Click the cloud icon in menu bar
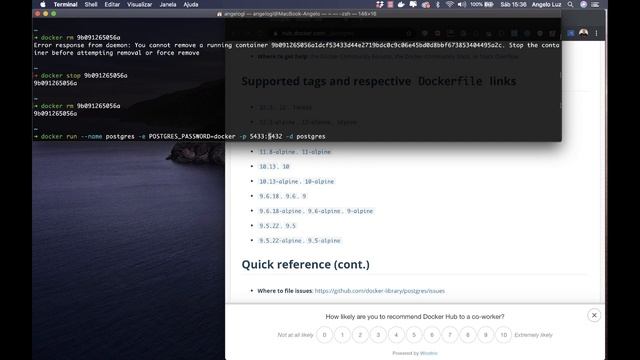The image size is (640, 360). [426, 4]
